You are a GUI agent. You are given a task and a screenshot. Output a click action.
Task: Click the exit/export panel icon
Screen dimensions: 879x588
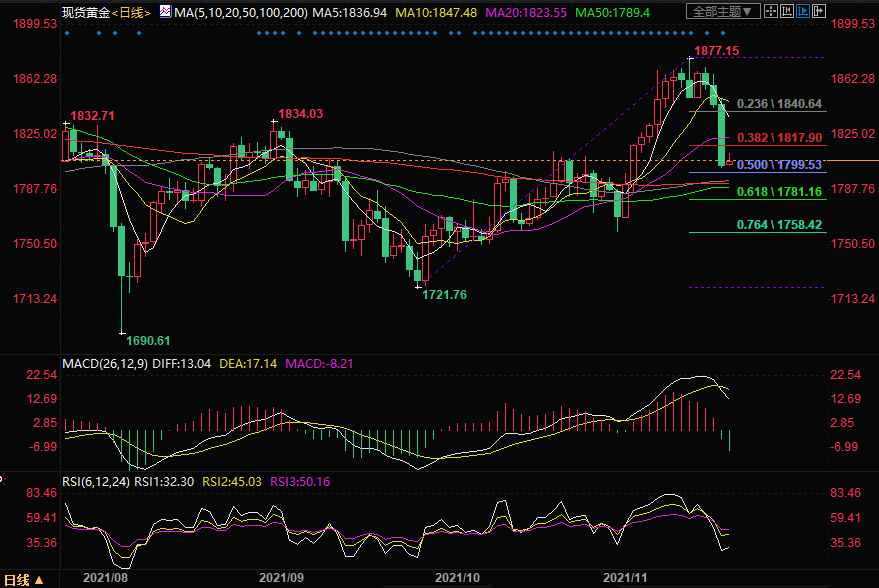click(819, 11)
